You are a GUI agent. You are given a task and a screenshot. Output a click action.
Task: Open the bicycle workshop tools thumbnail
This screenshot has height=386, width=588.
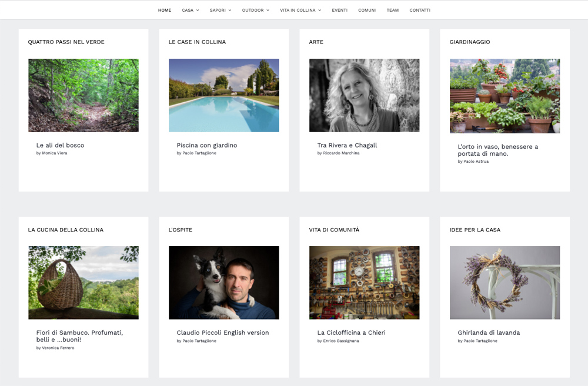click(364, 283)
